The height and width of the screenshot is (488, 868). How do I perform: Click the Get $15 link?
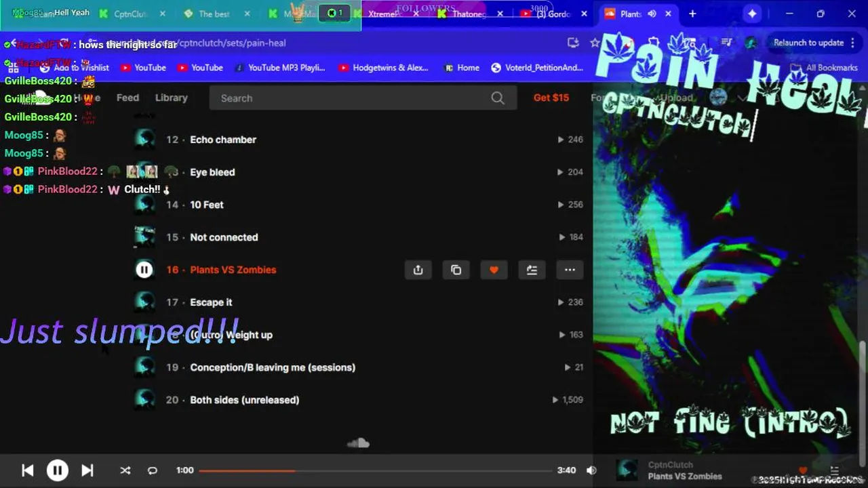coord(551,98)
